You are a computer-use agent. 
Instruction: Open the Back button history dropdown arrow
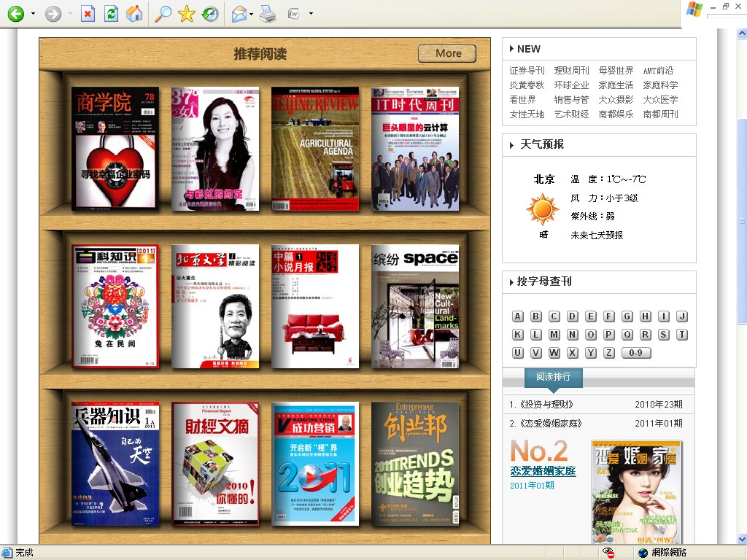click(33, 14)
